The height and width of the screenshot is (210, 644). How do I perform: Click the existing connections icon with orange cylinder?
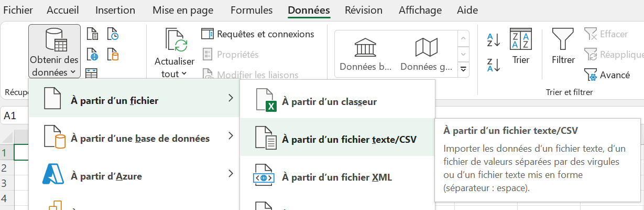click(113, 54)
